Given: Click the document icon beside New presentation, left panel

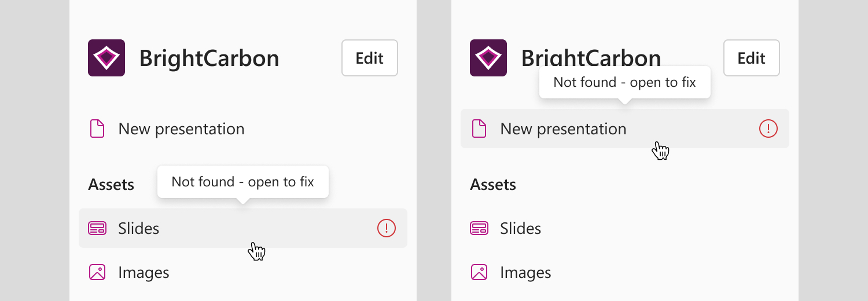Looking at the screenshot, I should [x=97, y=129].
